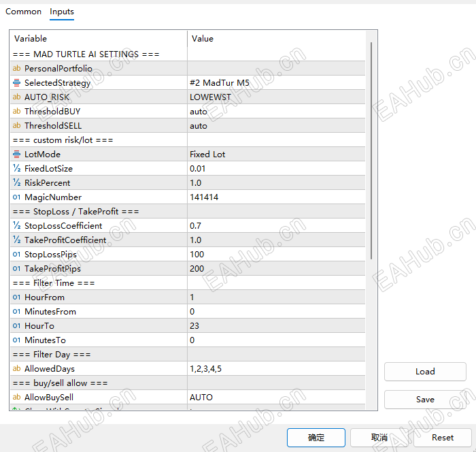Select the Inputs tab

point(62,12)
